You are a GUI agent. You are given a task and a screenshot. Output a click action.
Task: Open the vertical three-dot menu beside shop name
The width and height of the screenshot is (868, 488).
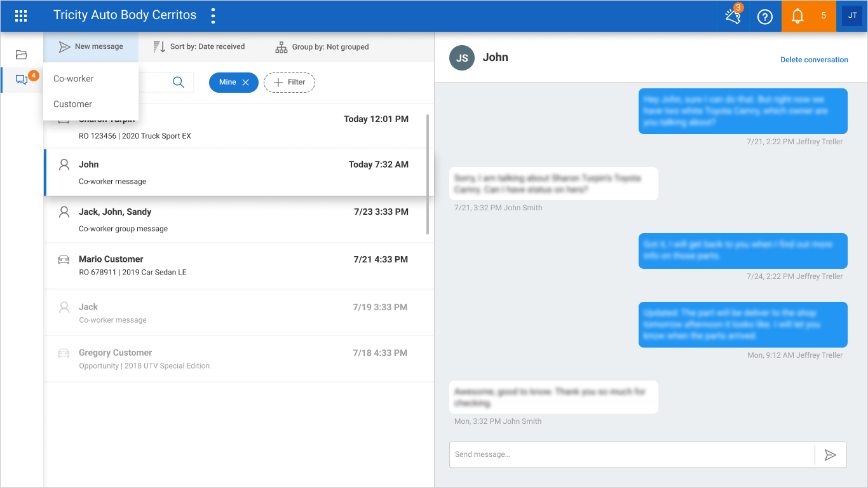point(213,16)
